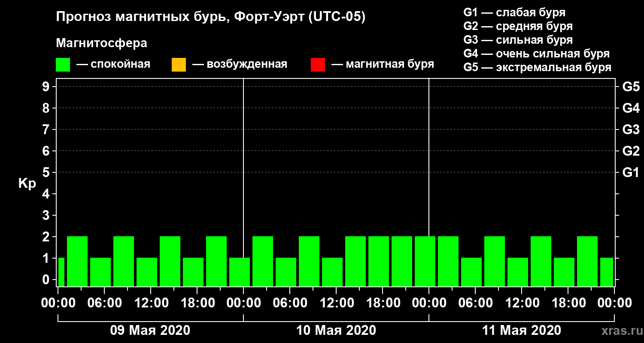
Task: Select the 'G3 — сильная буря' legend line
Action: point(518,40)
